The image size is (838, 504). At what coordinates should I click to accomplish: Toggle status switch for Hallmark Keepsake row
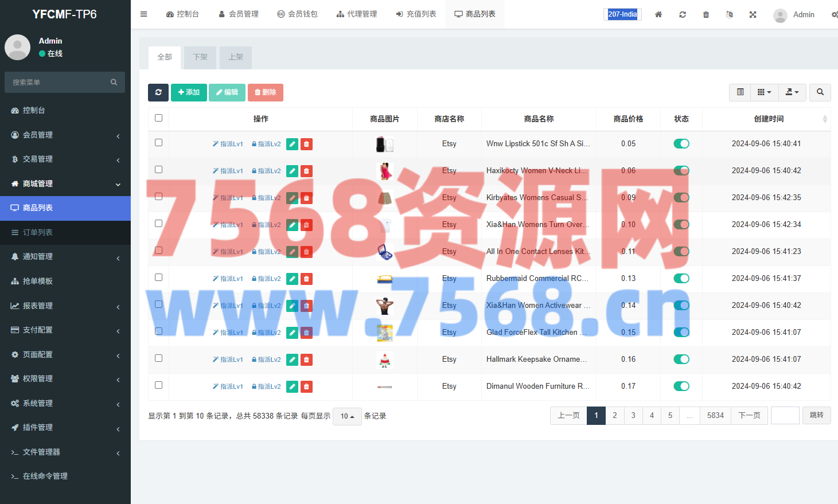tap(681, 360)
